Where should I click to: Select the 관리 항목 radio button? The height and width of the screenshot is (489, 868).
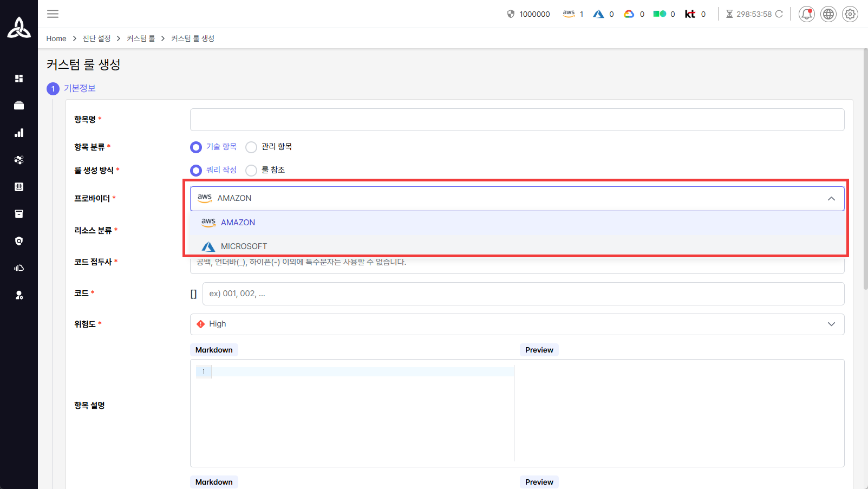coord(251,147)
